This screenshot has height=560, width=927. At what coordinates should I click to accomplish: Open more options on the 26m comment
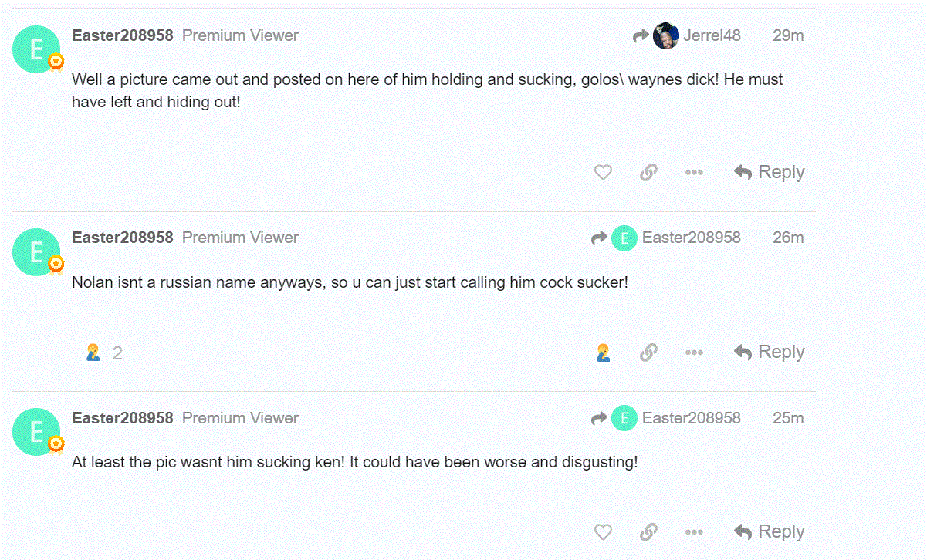(x=694, y=353)
